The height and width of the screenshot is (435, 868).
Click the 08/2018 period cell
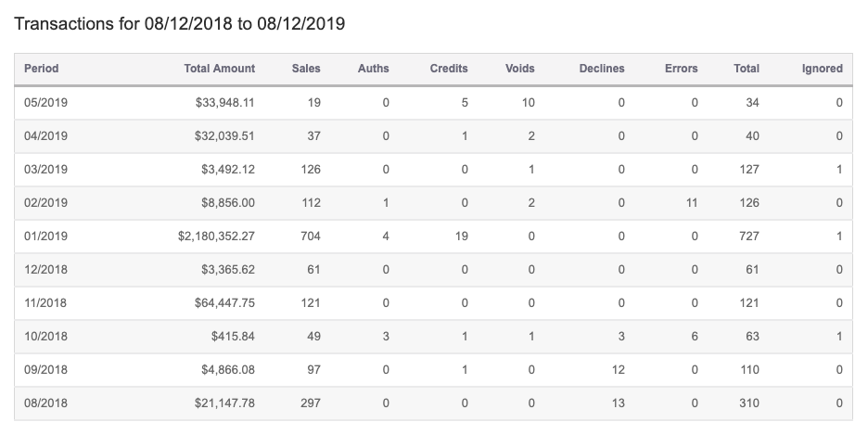(45, 403)
